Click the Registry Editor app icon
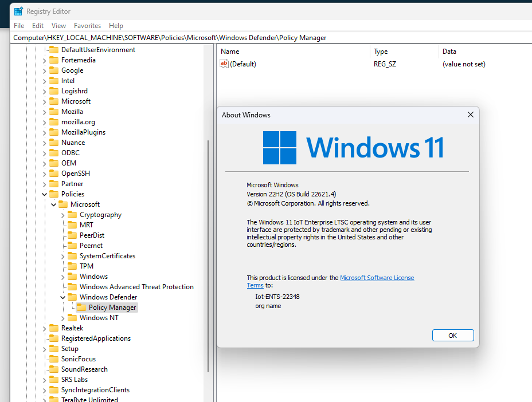532x402 pixels. 18,11
